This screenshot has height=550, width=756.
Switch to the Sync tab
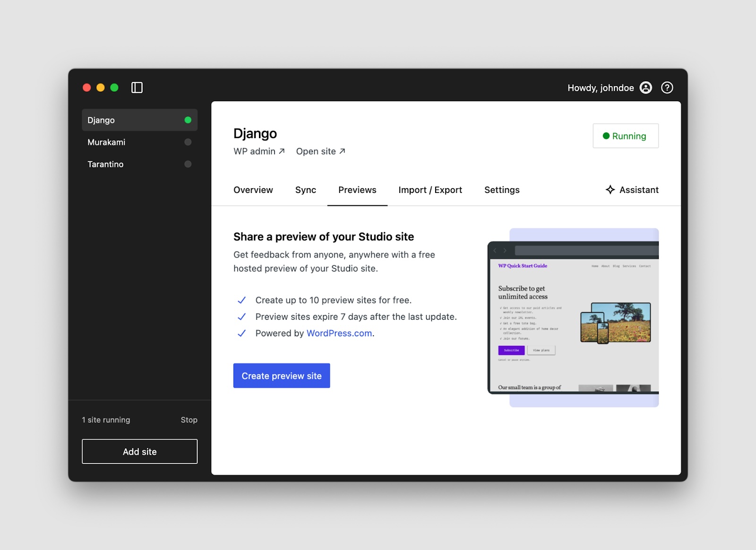[x=306, y=190]
